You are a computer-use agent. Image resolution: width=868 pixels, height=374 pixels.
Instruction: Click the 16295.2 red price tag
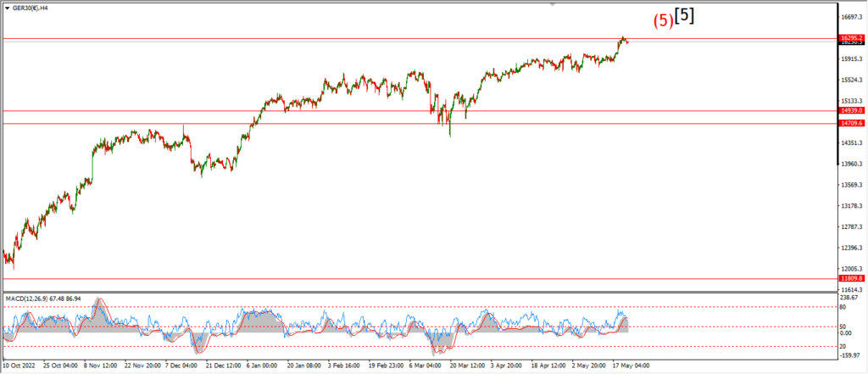852,38
